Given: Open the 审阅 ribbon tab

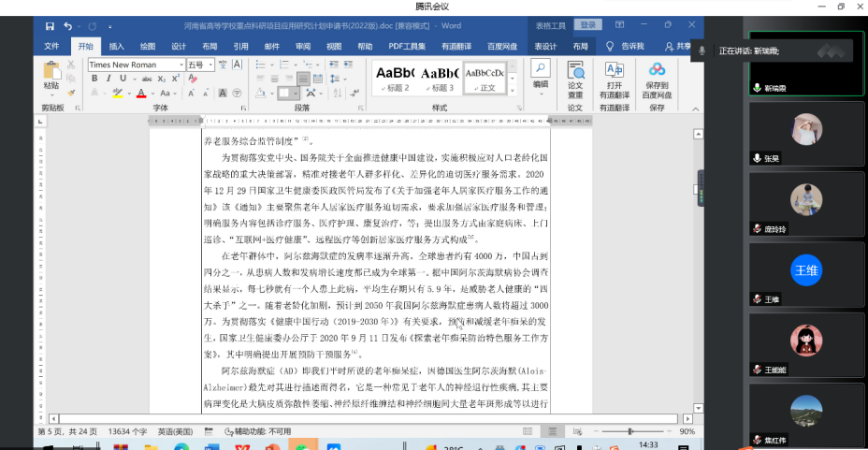Looking at the screenshot, I should [x=303, y=46].
